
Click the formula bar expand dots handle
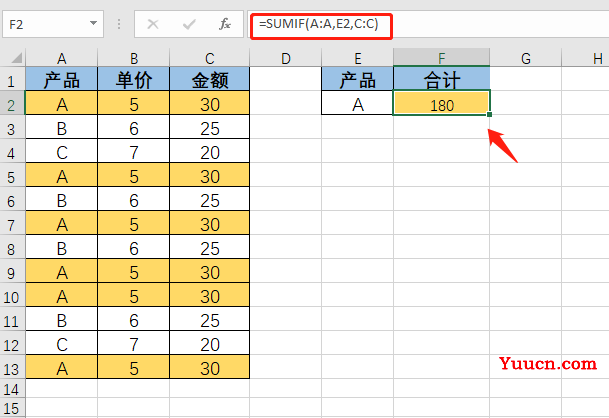[119, 24]
